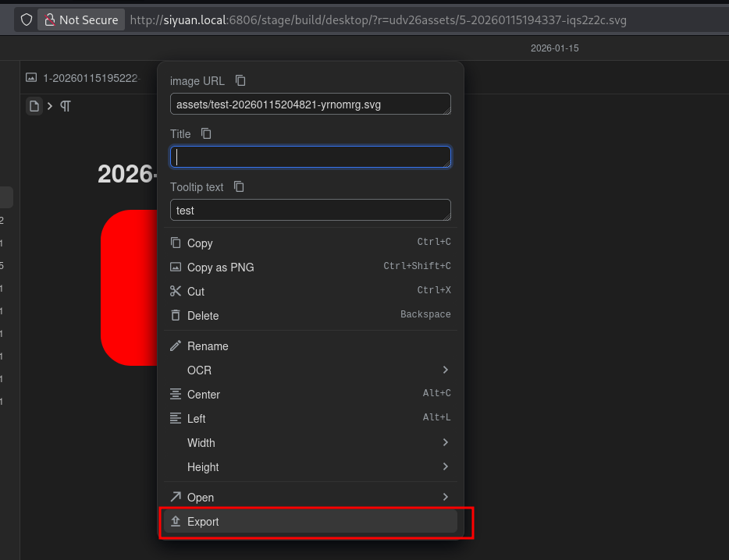This screenshot has width=729, height=560.
Task: Click the image URL text field
Action: point(310,105)
